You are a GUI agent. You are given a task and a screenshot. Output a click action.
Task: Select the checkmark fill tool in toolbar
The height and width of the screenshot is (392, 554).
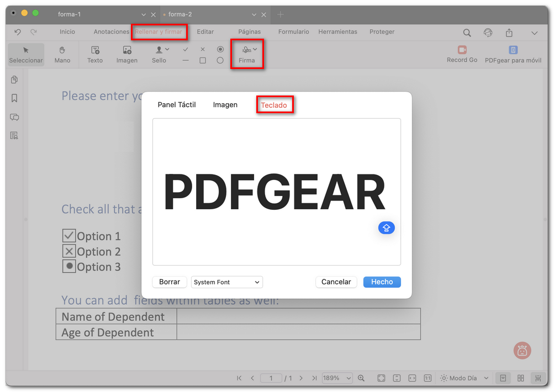186,49
